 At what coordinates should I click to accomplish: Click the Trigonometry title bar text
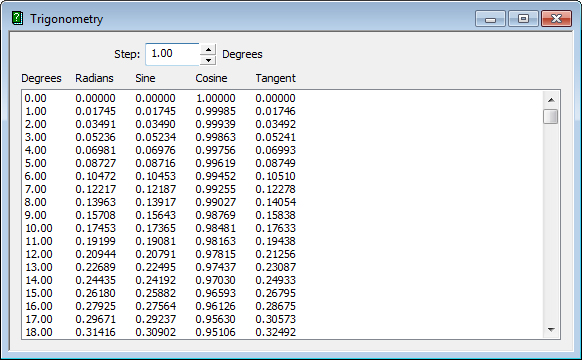pos(66,19)
